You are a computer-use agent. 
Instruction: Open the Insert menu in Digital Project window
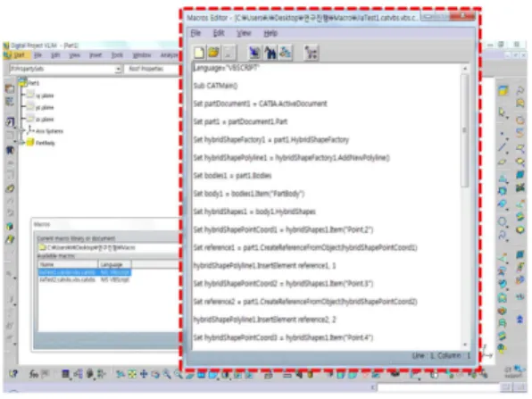pos(96,55)
